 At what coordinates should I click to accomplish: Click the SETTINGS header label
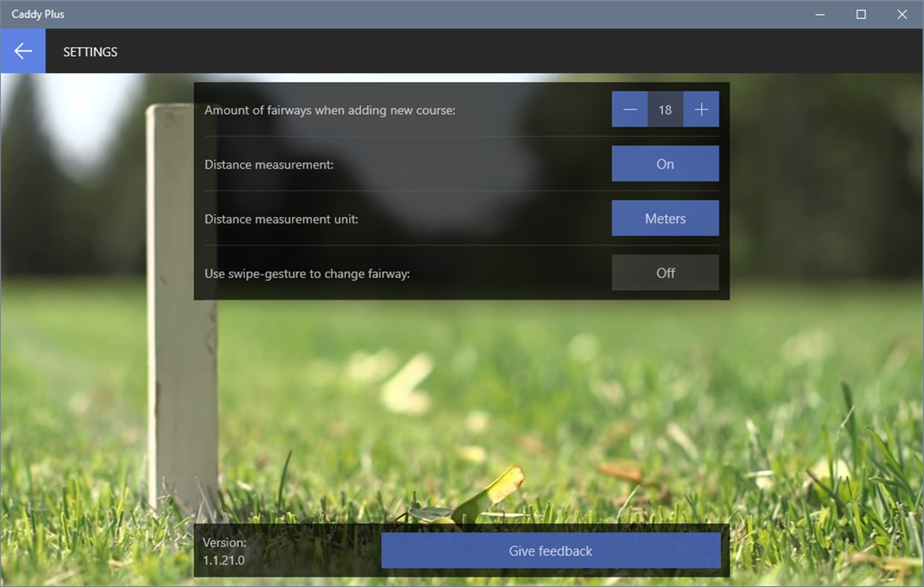(x=89, y=51)
